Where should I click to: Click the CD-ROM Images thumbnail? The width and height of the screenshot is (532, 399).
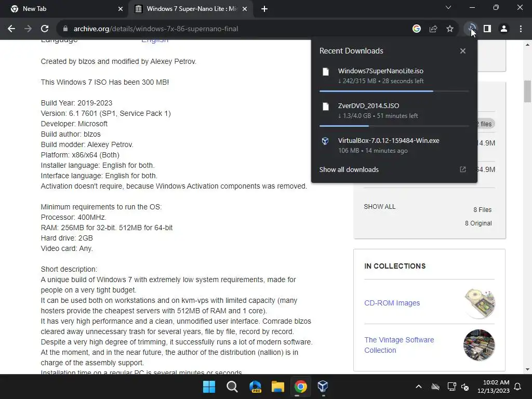479,303
